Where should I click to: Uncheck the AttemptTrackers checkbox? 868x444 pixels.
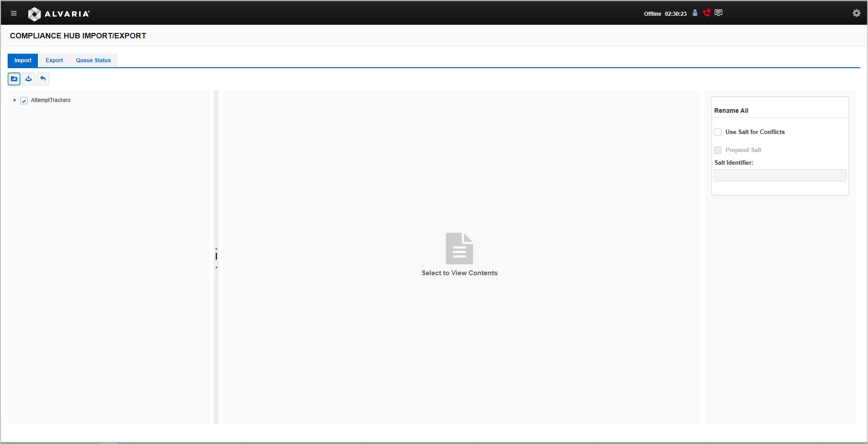23,101
